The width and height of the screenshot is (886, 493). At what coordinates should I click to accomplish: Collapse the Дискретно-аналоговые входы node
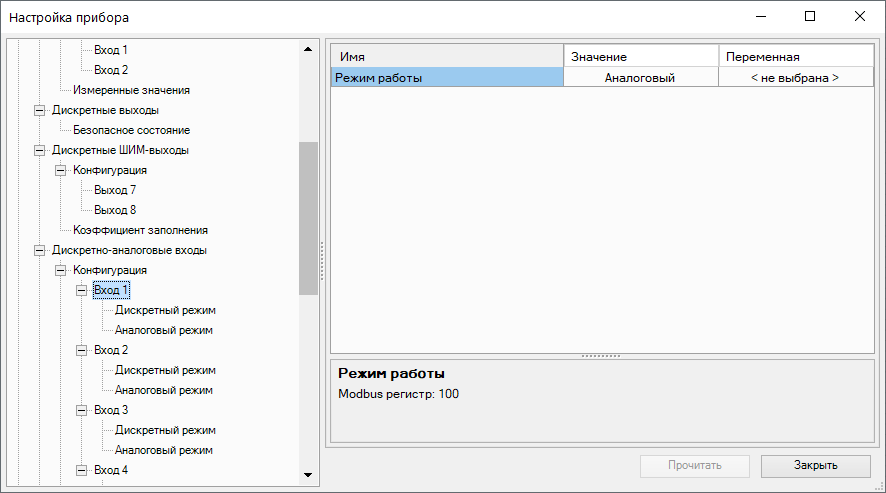[40, 250]
